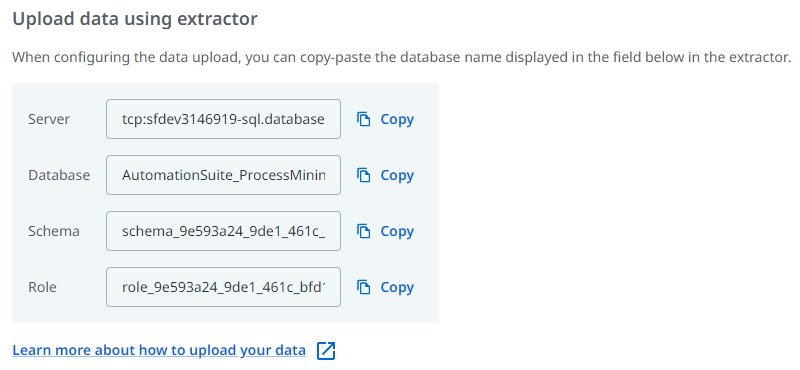Focus the Schema input field
800x370 pixels.
tap(223, 231)
